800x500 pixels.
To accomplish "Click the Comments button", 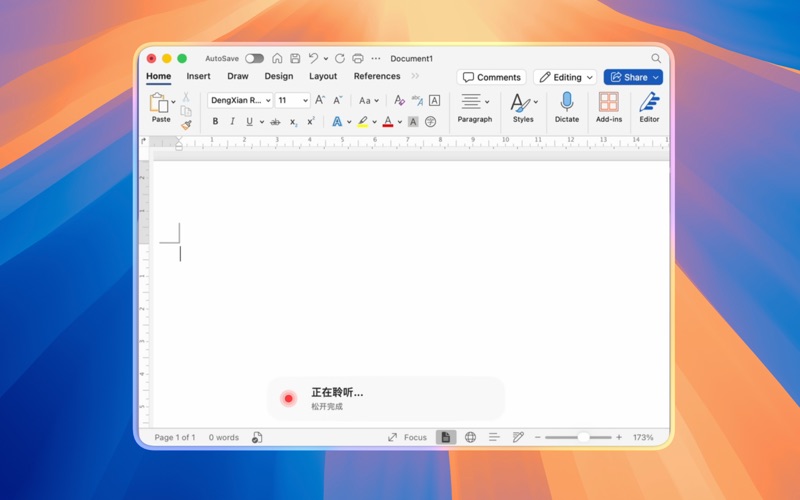I will (491, 77).
